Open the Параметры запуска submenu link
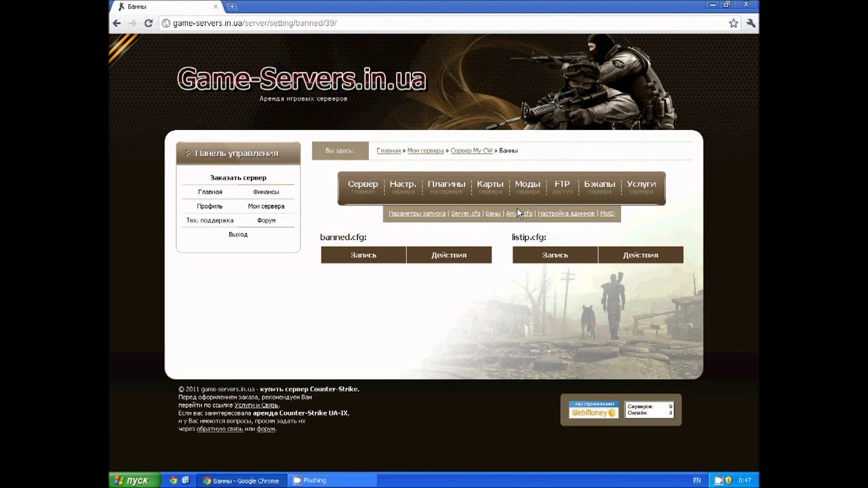This screenshot has width=868, height=488. pos(417,213)
